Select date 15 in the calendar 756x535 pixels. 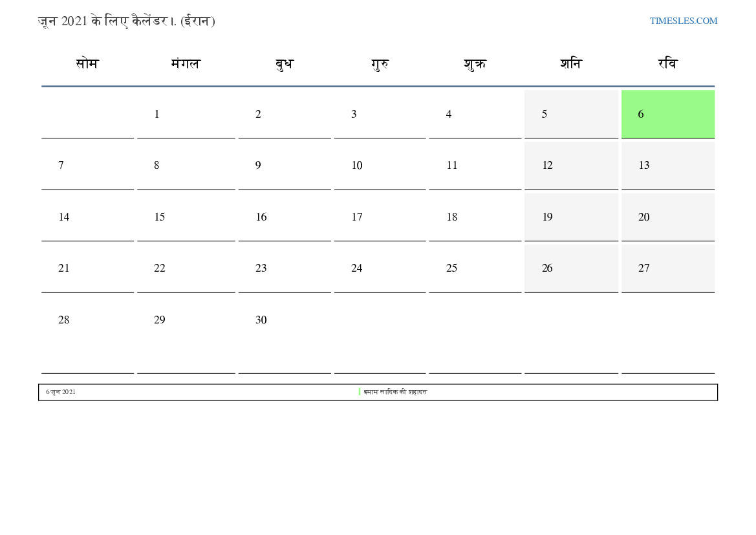[x=160, y=217]
